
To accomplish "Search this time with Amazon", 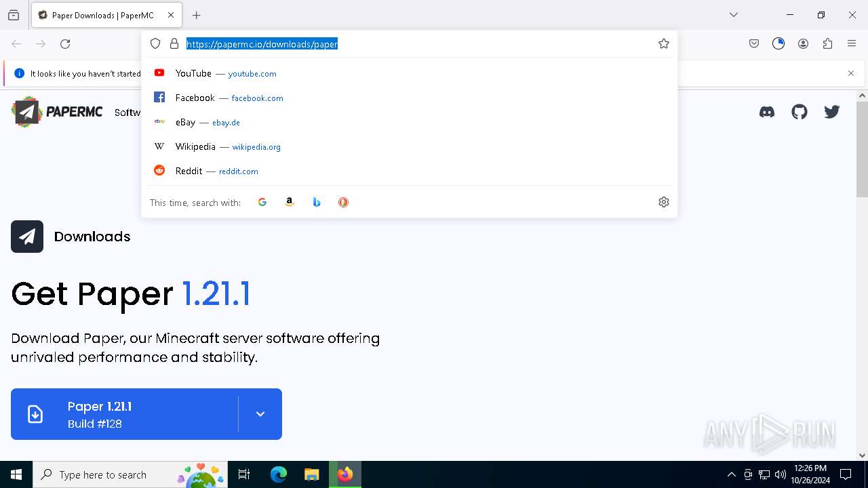I will pos(290,202).
